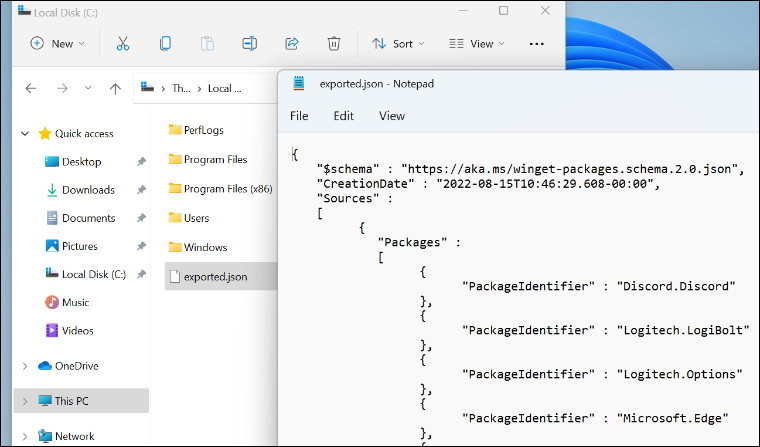
Task: Click the "CreationDate" line in Notepad
Action: pos(488,184)
